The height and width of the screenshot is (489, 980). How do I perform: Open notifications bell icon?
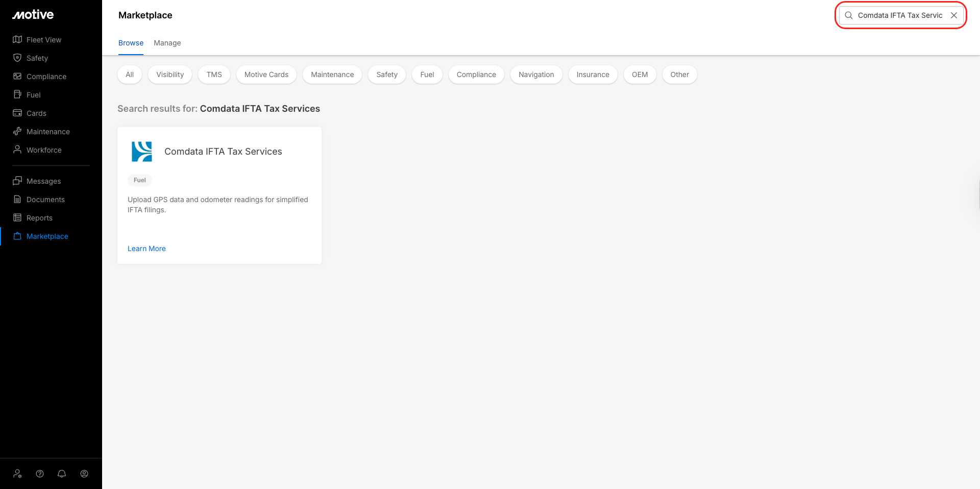coord(62,474)
